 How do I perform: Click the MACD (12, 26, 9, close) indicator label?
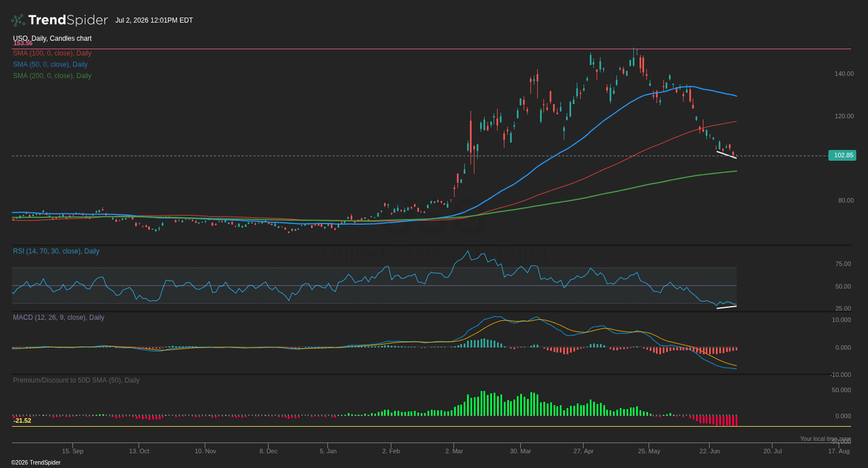(x=59, y=317)
